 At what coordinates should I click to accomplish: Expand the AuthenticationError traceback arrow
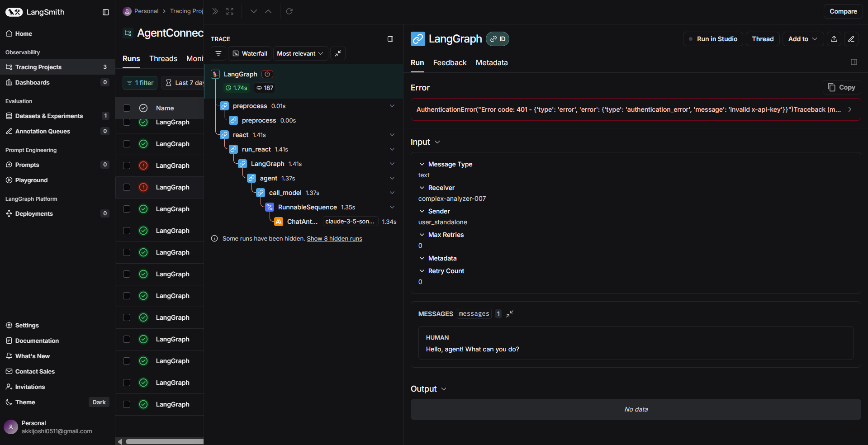point(850,109)
